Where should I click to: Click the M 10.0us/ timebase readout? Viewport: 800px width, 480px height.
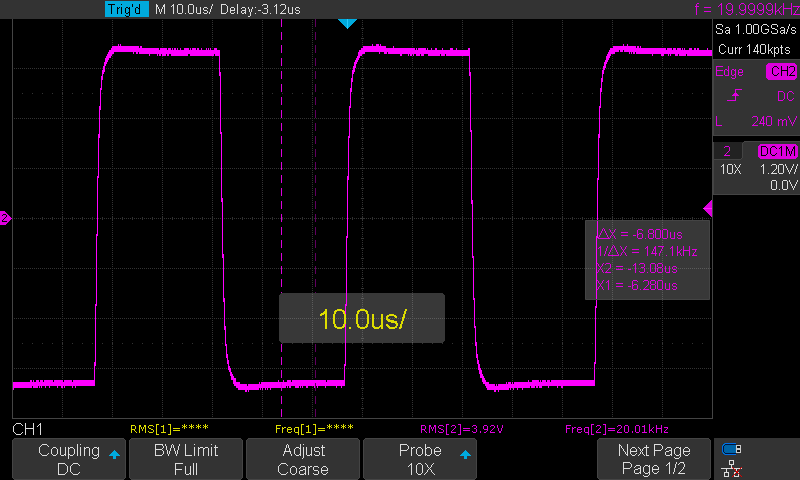click(x=184, y=9)
